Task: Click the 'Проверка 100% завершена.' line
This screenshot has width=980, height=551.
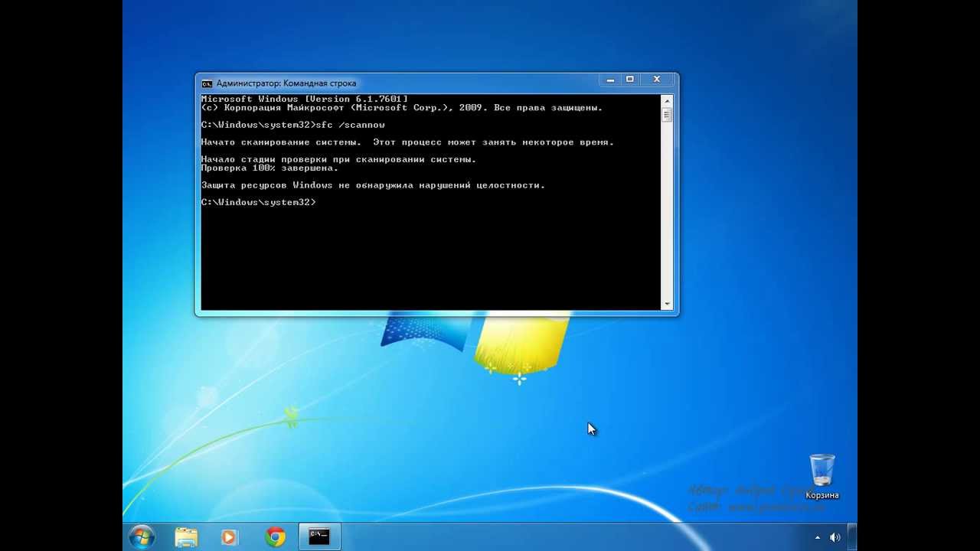Action: [269, 168]
